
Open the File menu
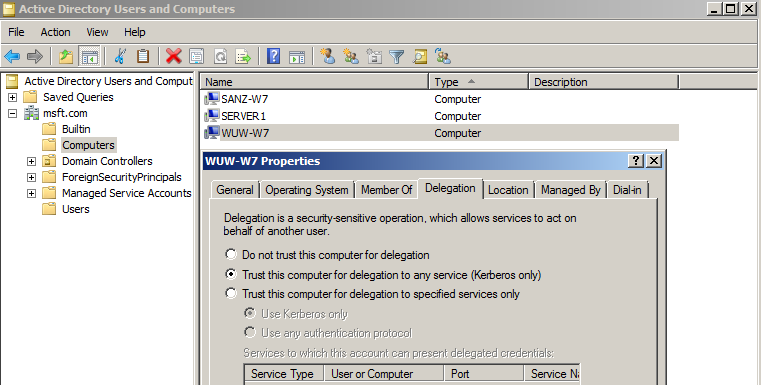pos(16,32)
